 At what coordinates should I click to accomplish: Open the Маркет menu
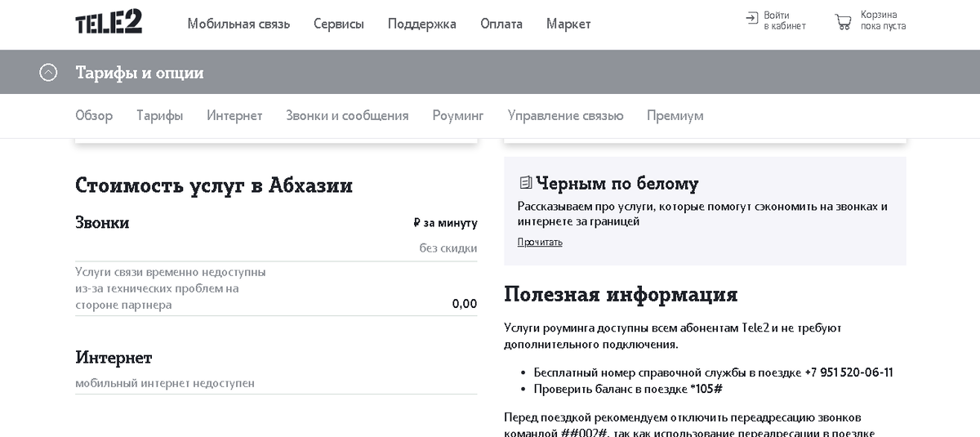click(x=568, y=24)
